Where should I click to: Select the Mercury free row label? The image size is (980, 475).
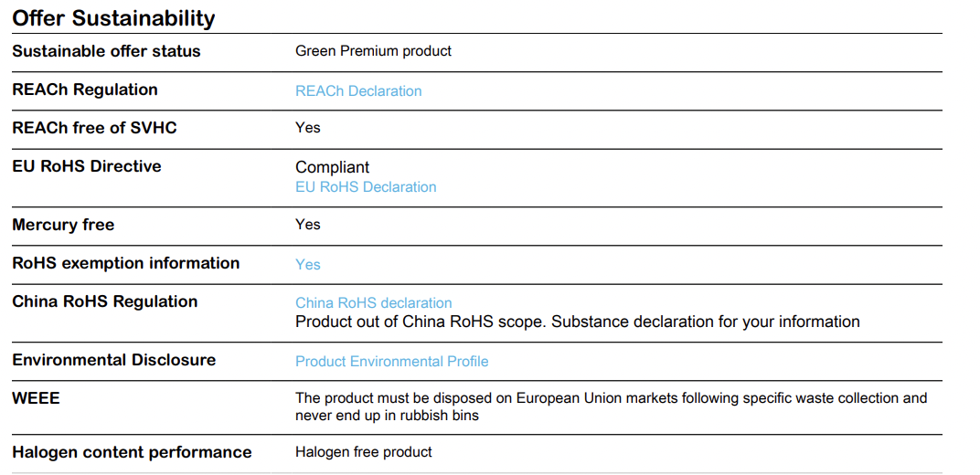[63, 225]
